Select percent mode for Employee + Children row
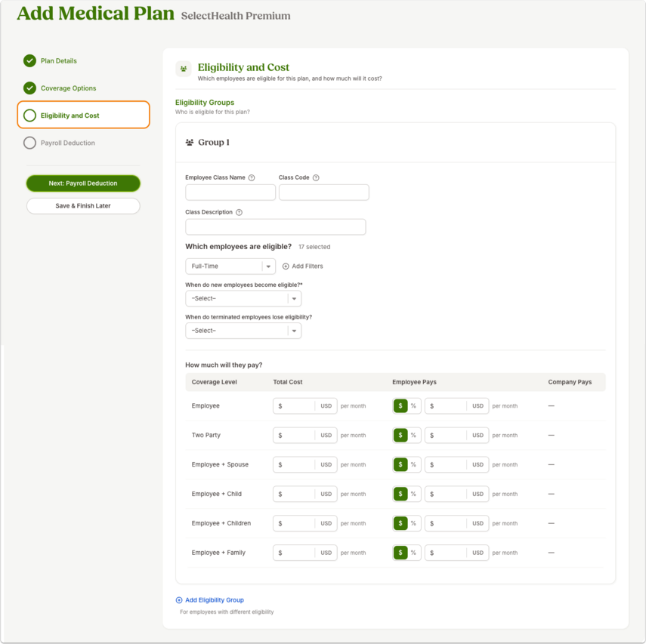The height and width of the screenshot is (644, 646). tap(413, 523)
